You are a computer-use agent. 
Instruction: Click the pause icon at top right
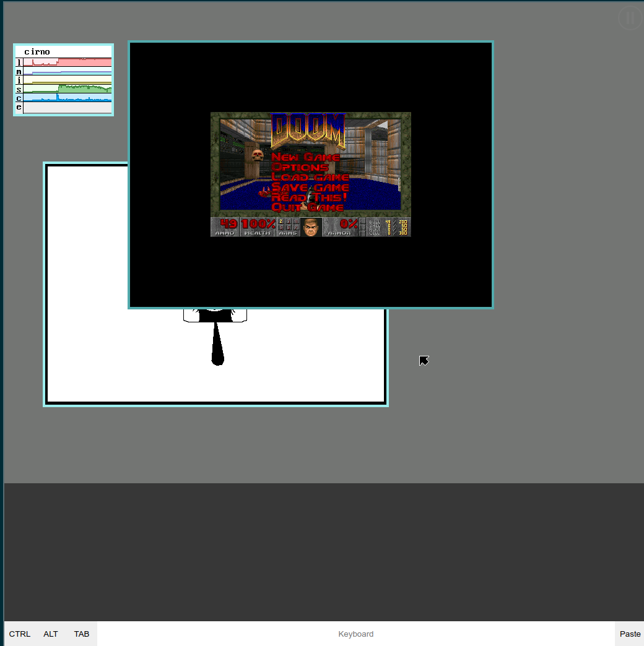630,18
